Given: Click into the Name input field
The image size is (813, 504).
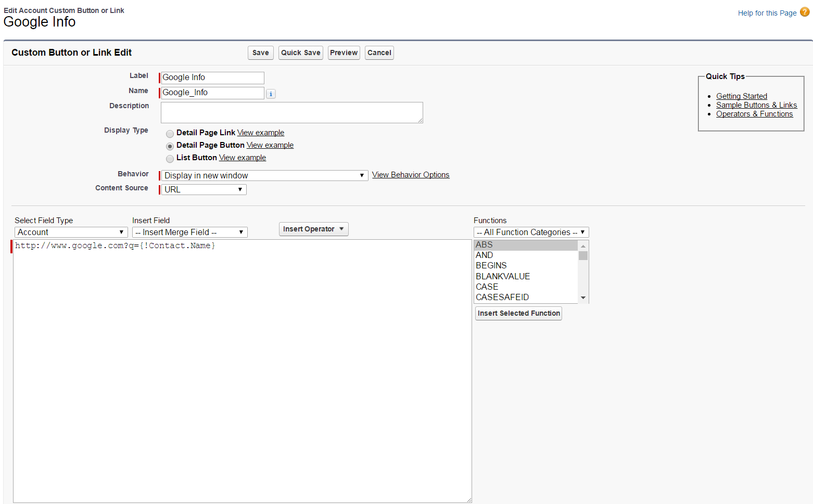Looking at the screenshot, I should [213, 93].
